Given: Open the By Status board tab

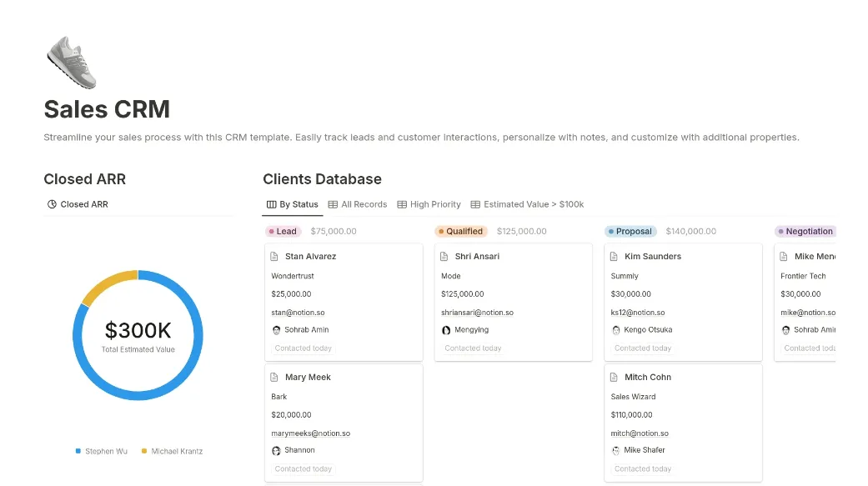Looking at the screenshot, I should tap(293, 204).
